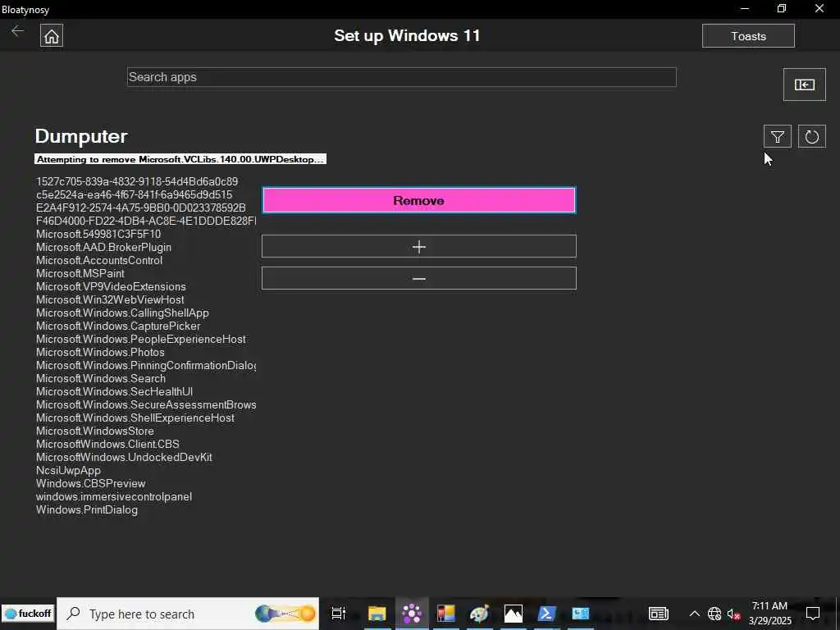Select 1527c705-839a-4832-9118-54d4Bd6a0c89 entry
This screenshot has height=630, width=840.
coord(137,181)
